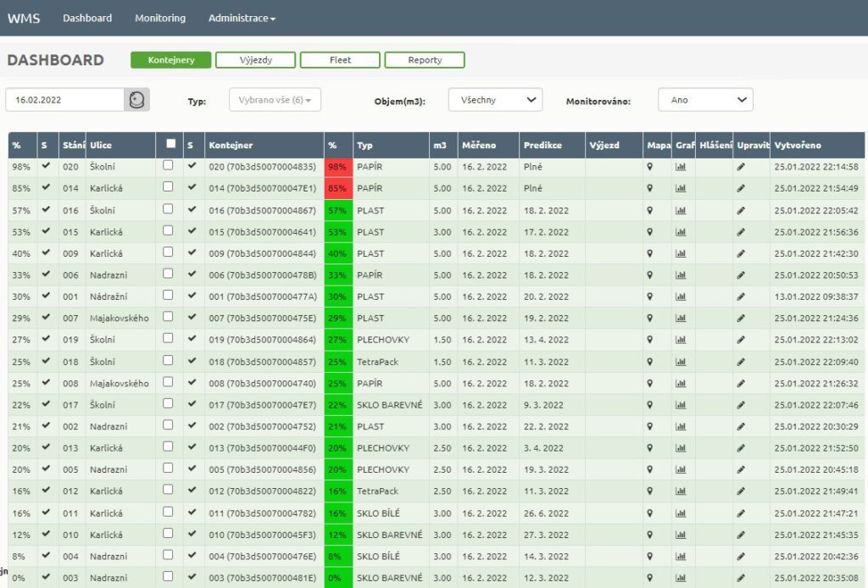Click the green 57% fill indicator

338,210
